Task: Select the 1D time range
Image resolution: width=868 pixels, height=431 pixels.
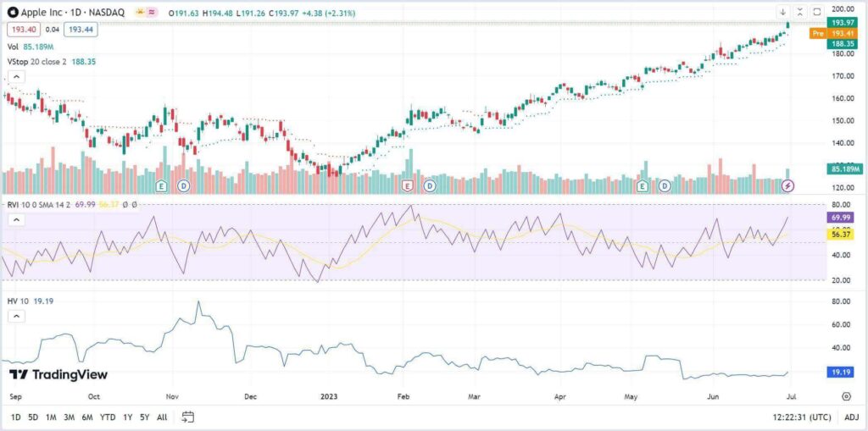Action: pyautogui.click(x=16, y=417)
